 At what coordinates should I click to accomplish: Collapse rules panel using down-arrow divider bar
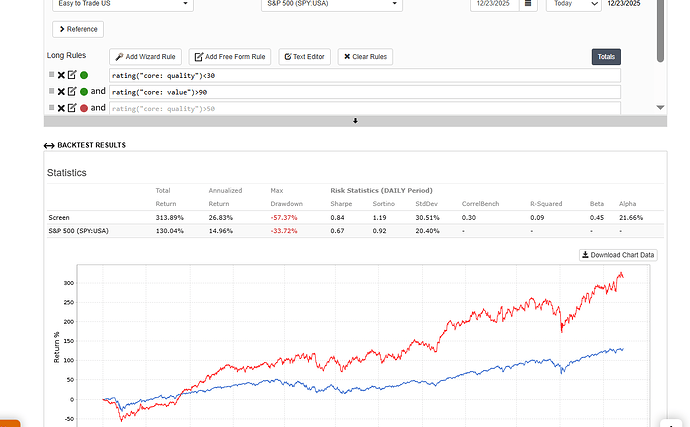[355, 121]
